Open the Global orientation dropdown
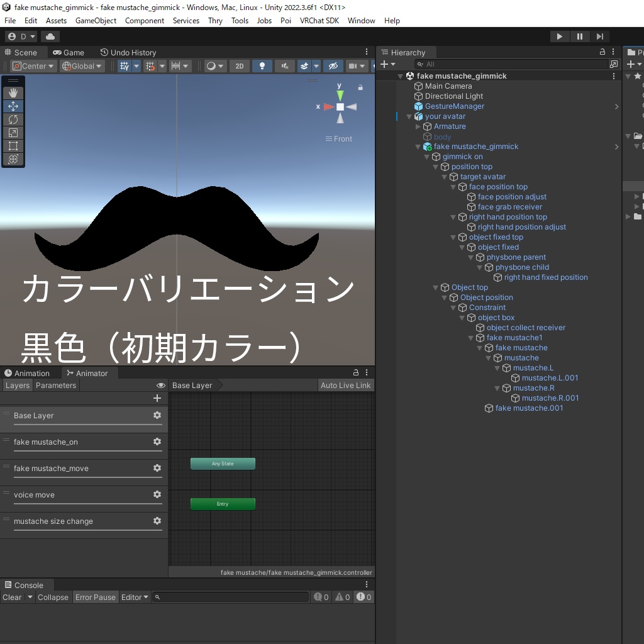The height and width of the screenshot is (644, 644). pos(82,66)
